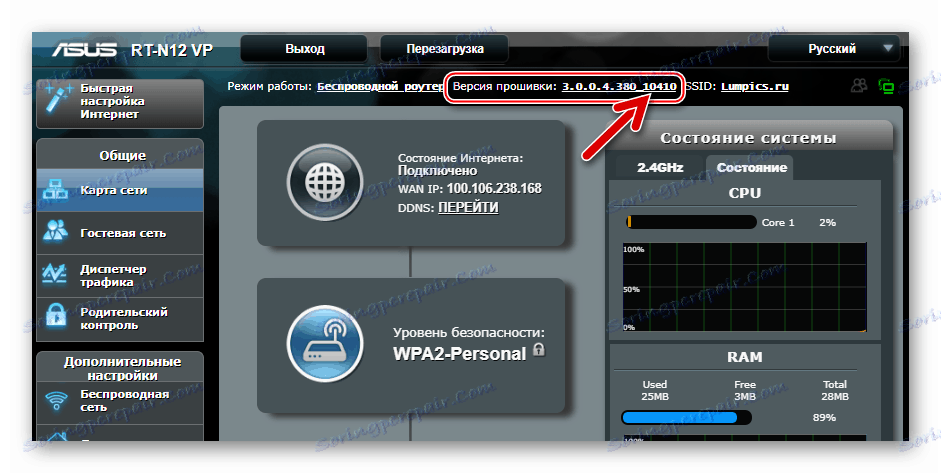Switch to the 2.4GHz tab

pos(660,168)
